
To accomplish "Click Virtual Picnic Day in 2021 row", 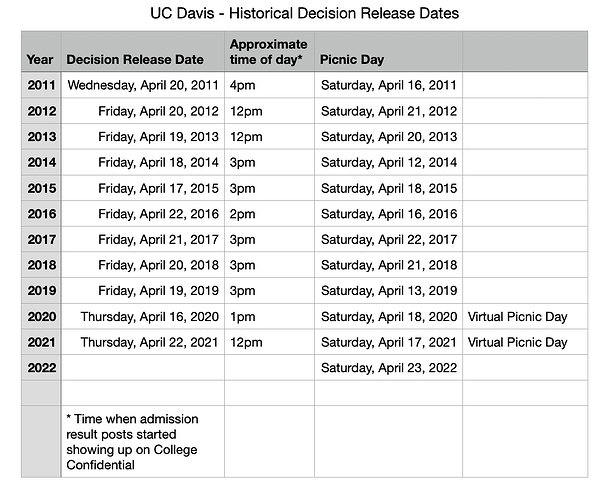I will pyautogui.click(x=517, y=342).
